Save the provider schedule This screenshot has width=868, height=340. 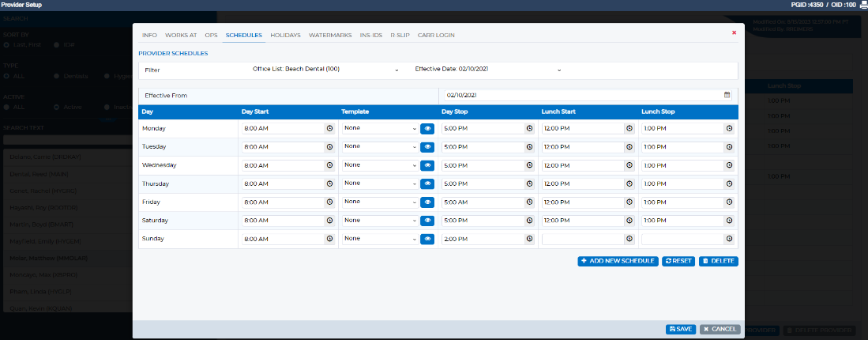click(681, 329)
